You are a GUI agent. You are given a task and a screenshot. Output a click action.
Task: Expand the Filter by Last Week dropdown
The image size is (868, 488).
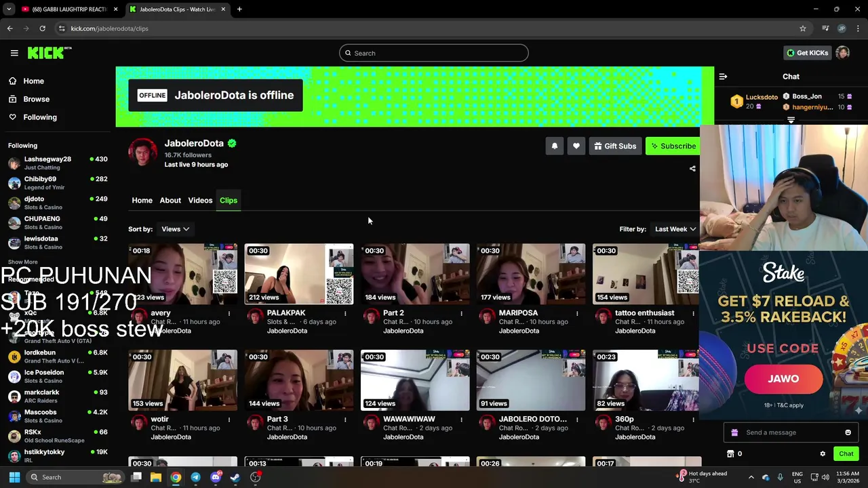coord(675,229)
